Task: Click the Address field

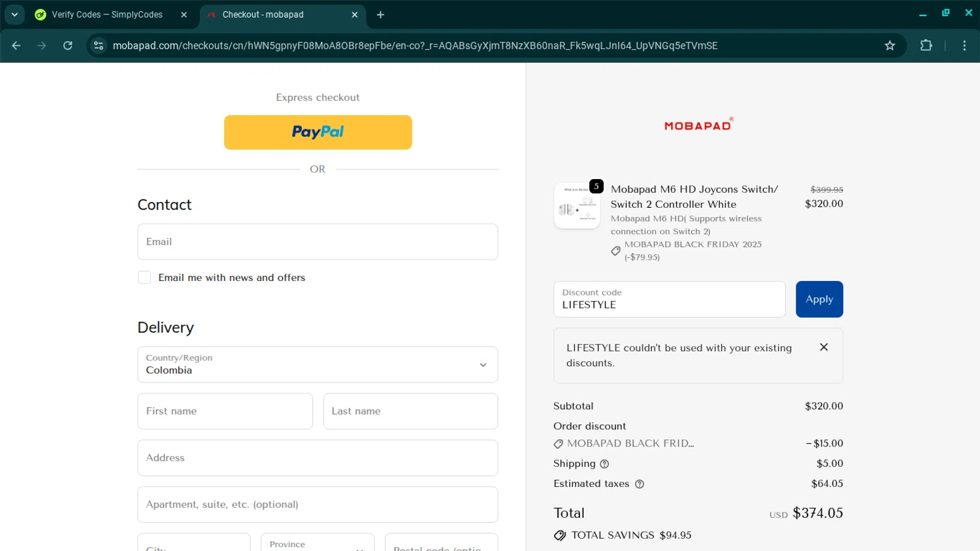Action: 318,458
